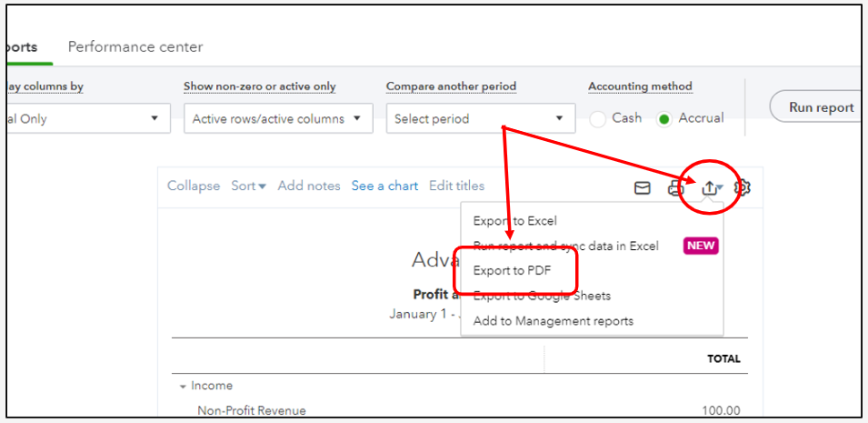Switch to the Performance center tab

pyautogui.click(x=135, y=47)
